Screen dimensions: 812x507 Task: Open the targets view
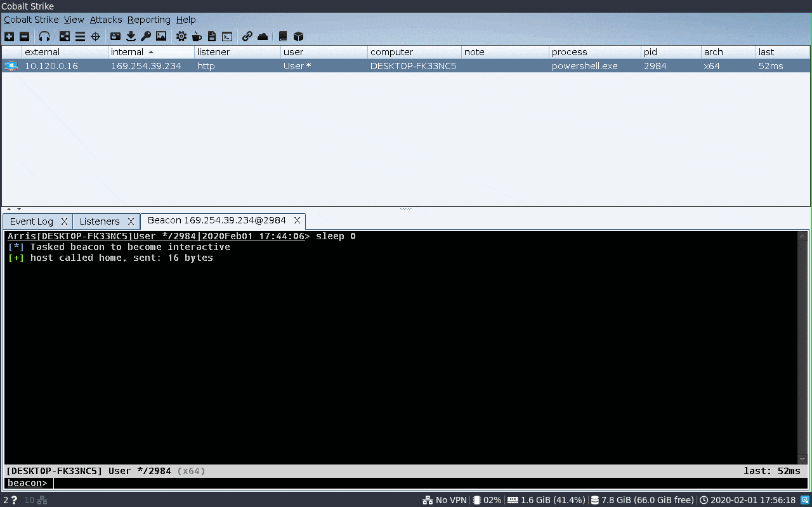click(x=95, y=36)
